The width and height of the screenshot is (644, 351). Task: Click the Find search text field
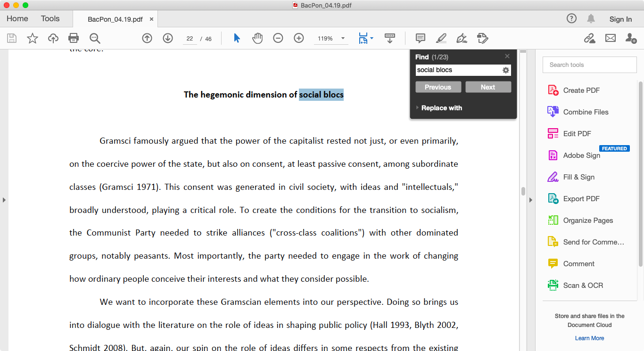click(x=458, y=70)
